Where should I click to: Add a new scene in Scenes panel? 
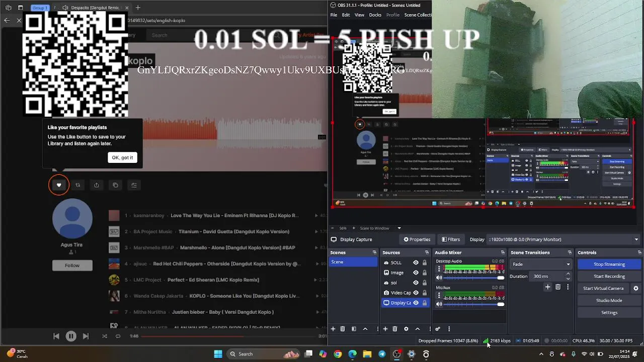pos(333,329)
